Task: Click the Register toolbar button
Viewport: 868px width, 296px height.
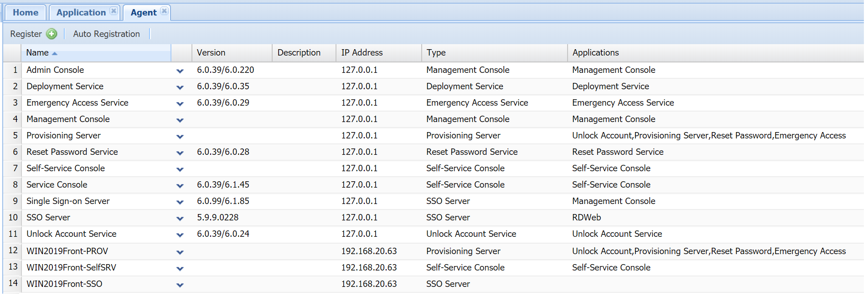Action: [26, 34]
